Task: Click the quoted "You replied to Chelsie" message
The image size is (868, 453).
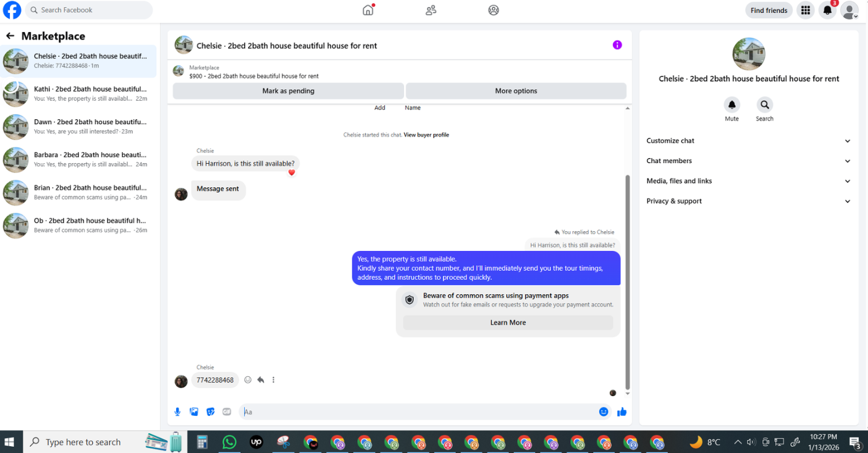Action: [x=573, y=245]
